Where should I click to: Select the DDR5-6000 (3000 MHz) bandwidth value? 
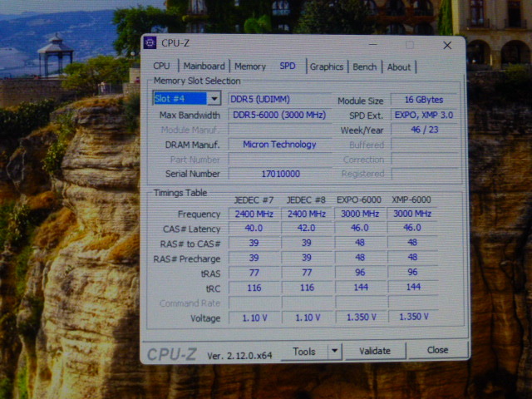tap(279, 115)
